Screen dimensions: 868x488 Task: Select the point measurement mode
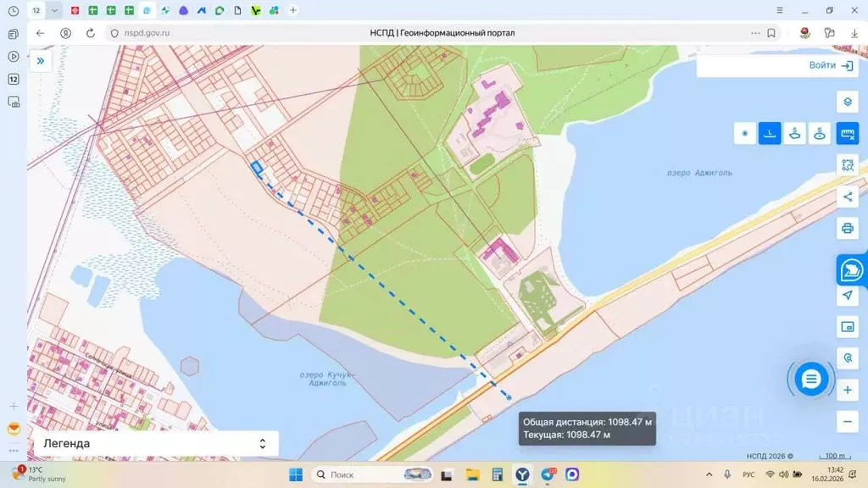coord(745,133)
